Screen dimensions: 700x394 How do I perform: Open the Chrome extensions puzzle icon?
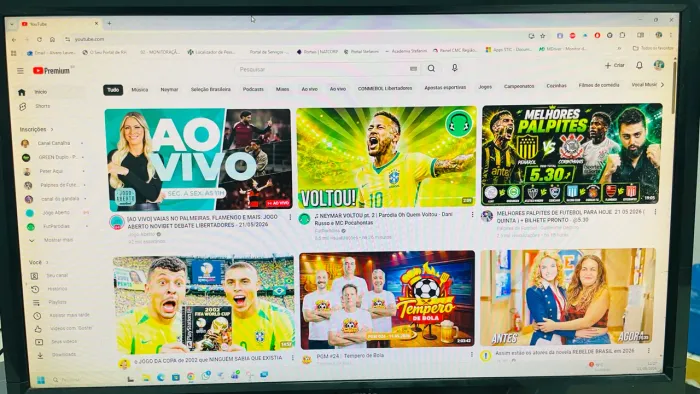coord(622,35)
